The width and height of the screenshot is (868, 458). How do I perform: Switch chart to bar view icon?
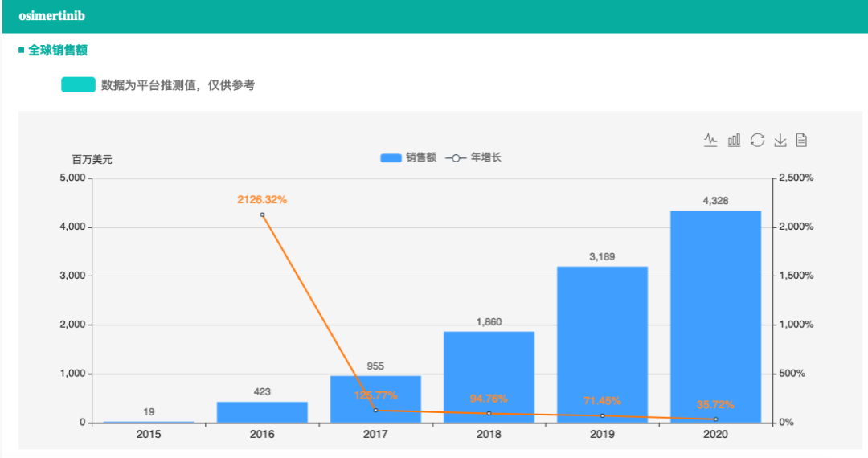coord(734,140)
